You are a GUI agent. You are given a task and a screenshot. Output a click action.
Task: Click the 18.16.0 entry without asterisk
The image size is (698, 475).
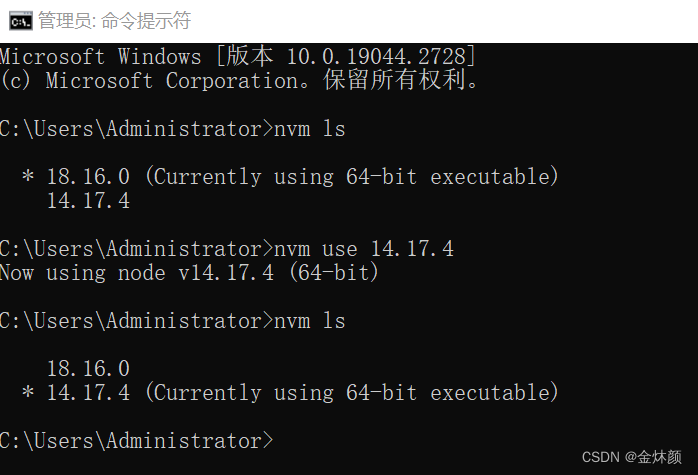tap(88, 369)
